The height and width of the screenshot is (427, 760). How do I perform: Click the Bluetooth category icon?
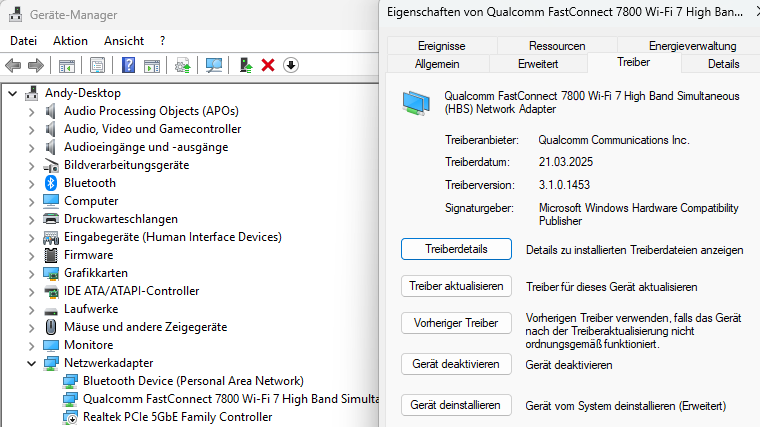(x=51, y=183)
